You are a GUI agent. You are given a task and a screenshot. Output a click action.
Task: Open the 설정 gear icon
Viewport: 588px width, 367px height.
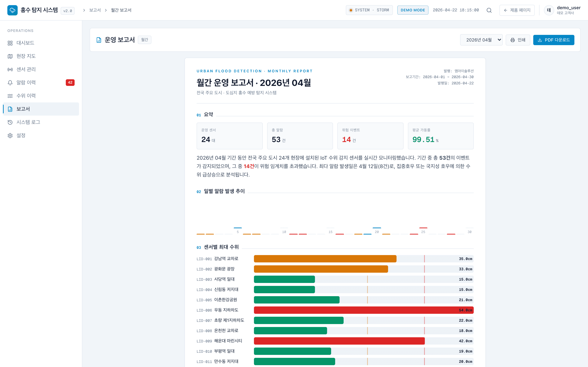[x=10, y=135]
